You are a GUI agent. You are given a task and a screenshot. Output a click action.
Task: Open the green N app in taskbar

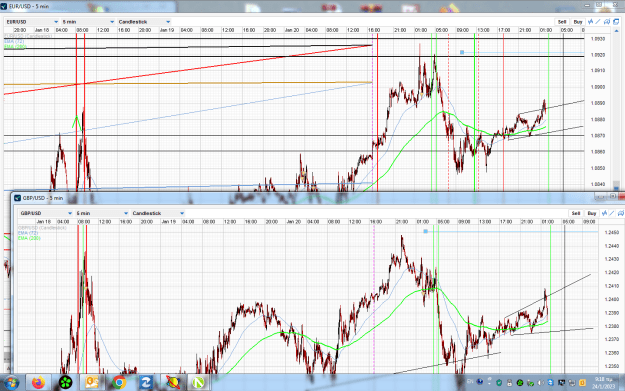click(x=198, y=383)
